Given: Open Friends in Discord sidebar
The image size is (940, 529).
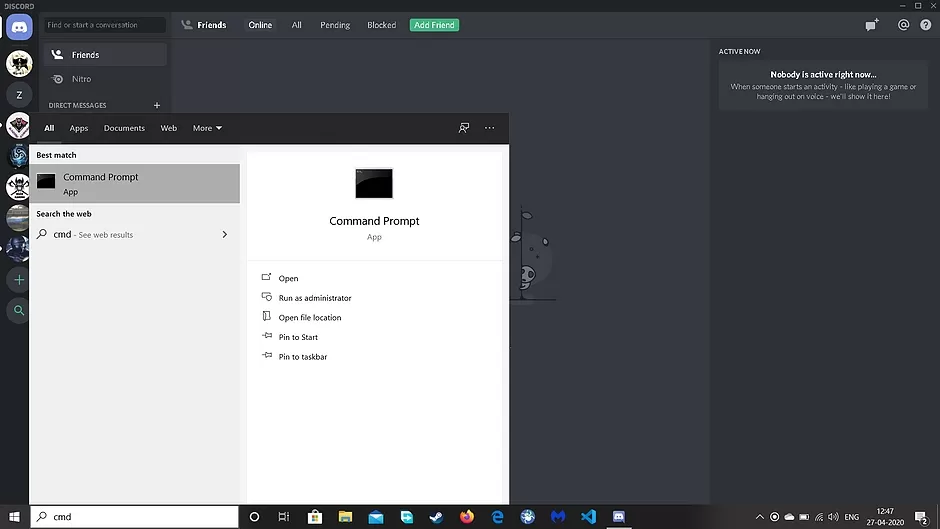Looking at the screenshot, I should (x=106, y=55).
